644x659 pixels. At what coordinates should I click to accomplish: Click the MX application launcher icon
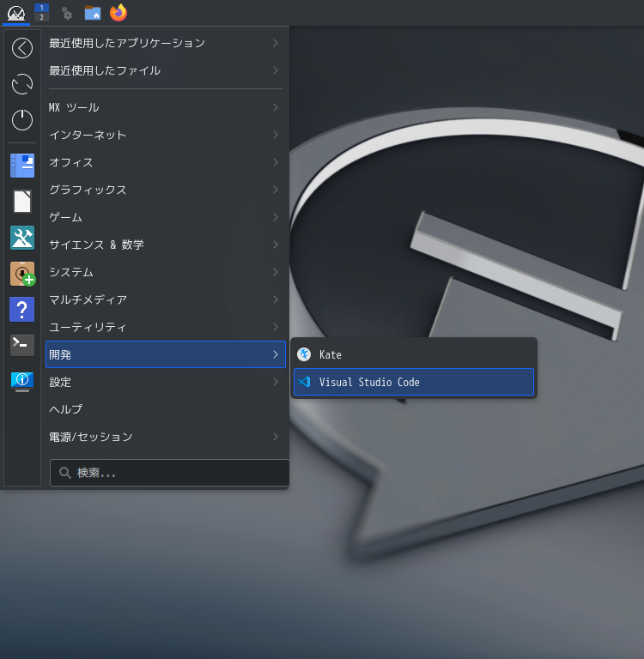(x=16, y=13)
